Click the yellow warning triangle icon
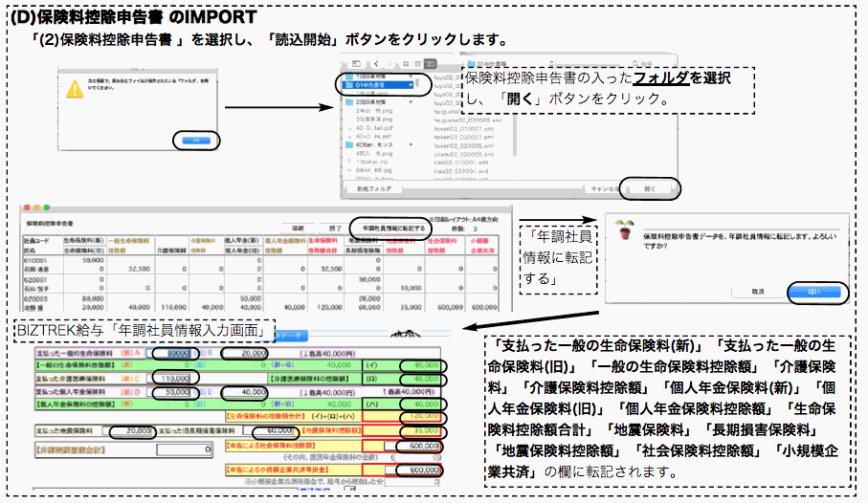 coord(73,90)
